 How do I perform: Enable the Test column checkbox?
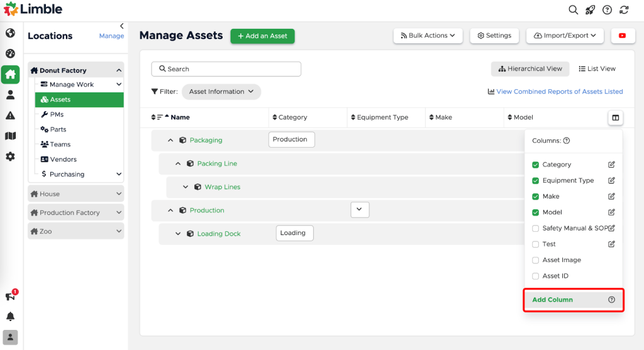[536, 244]
